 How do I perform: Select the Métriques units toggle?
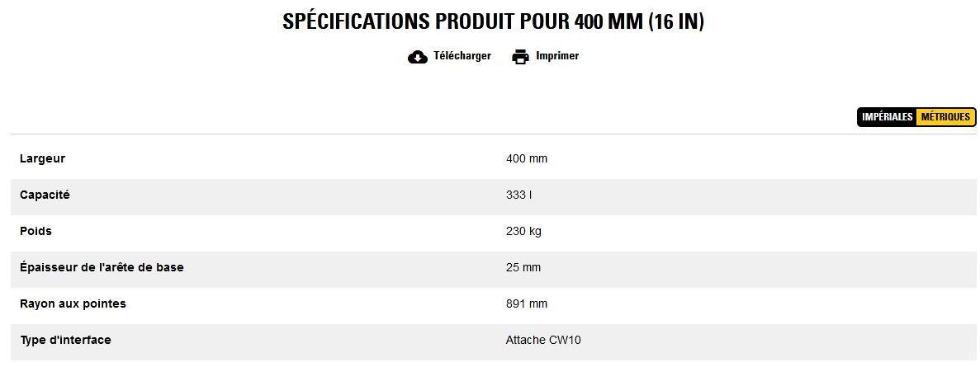tap(945, 117)
